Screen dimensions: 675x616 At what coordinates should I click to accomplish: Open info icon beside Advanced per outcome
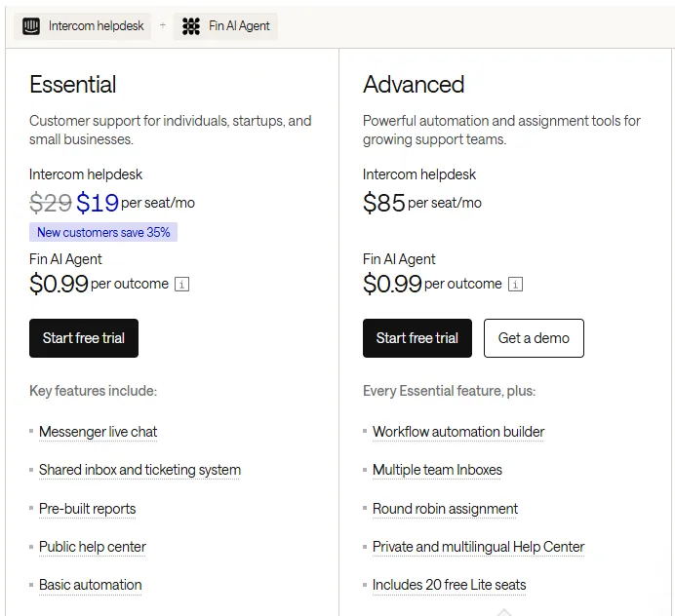[515, 285]
